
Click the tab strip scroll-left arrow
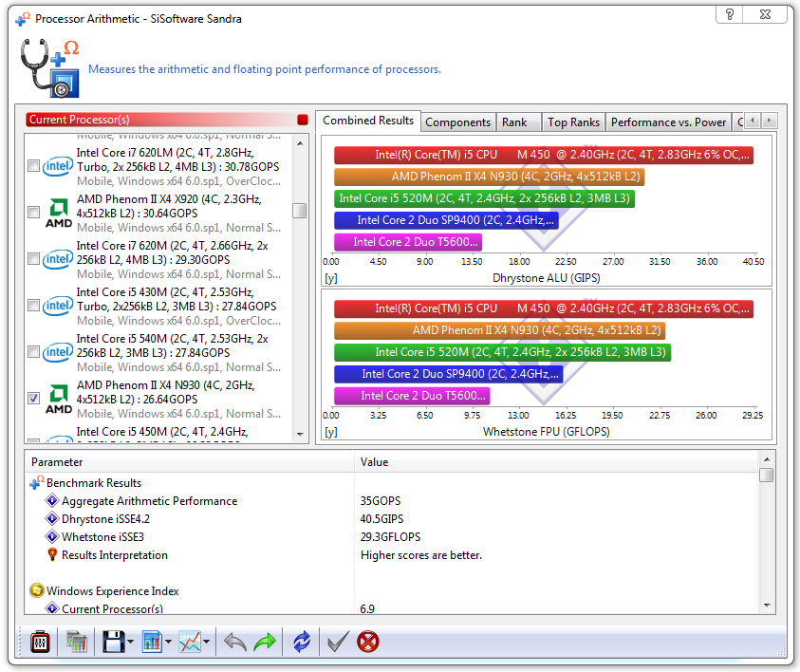point(753,121)
